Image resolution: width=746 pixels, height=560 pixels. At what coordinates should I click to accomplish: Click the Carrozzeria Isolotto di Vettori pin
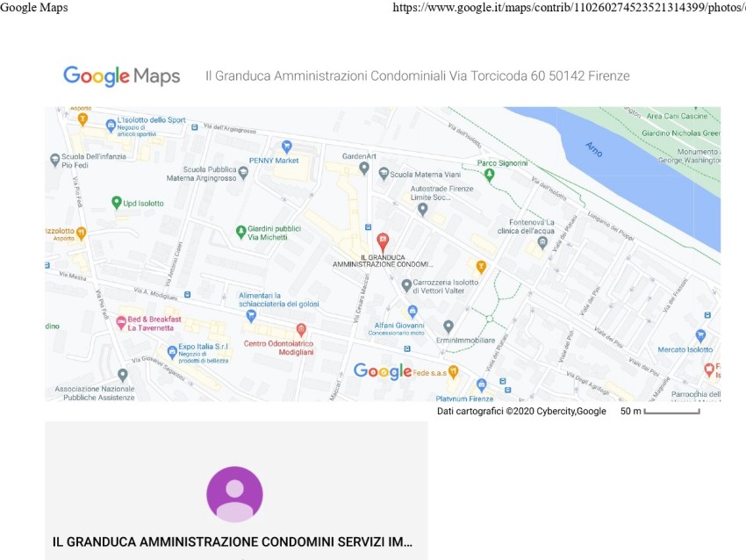(x=406, y=285)
